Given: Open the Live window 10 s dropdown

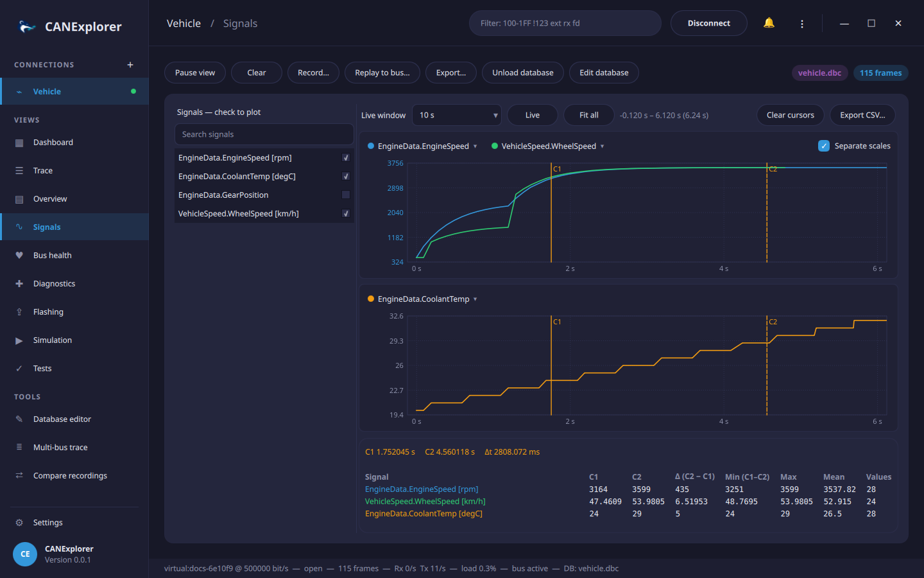Looking at the screenshot, I should point(457,116).
